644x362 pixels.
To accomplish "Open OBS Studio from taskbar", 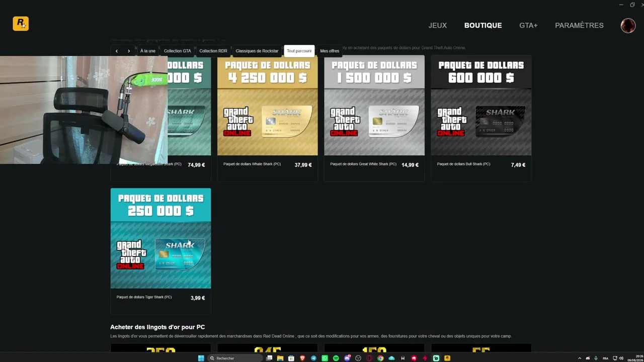I will click(358, 358).
